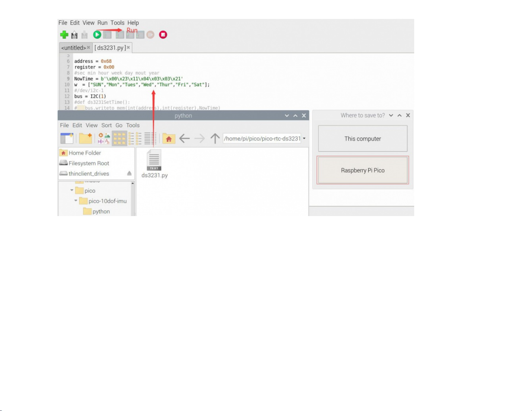
Task: Create a new folder in file manager
Action: coord(86,138)
